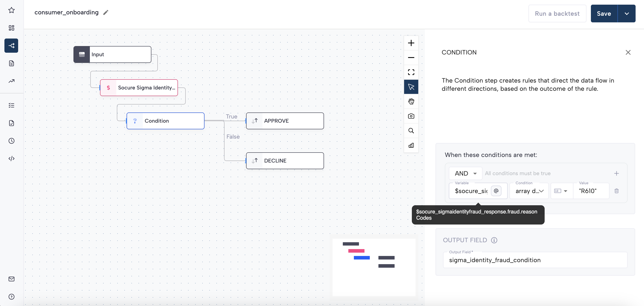Click the Save button

coord(604,14)
